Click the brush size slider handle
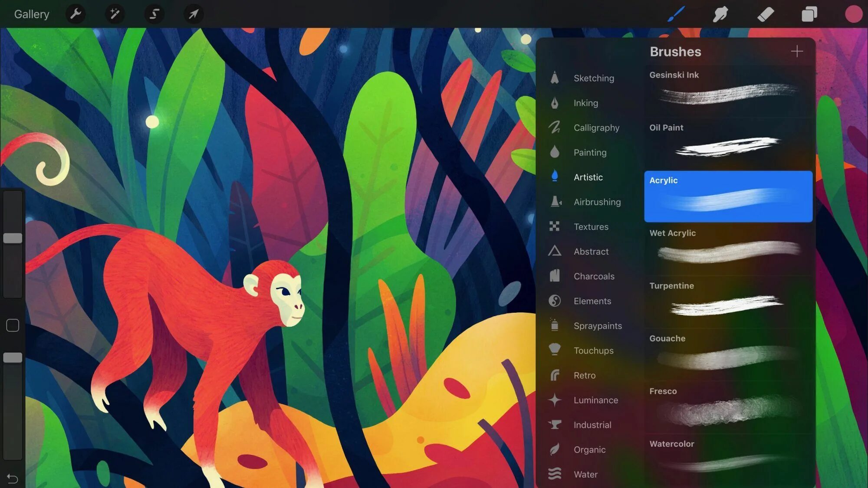The height and width of the screenshot is (488, 868). tap(13, 238)
